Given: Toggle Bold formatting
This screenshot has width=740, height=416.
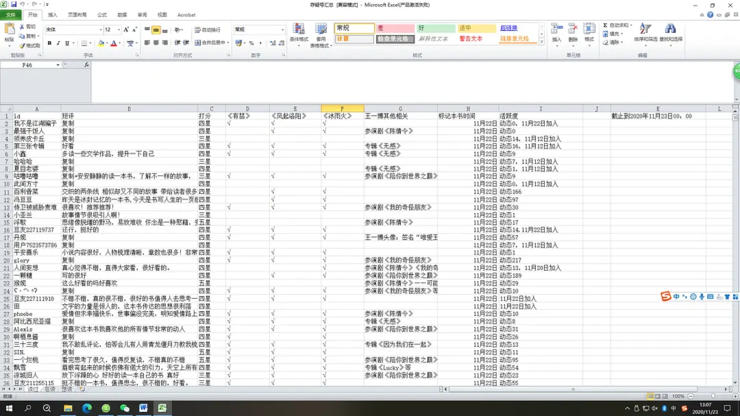Looking at the screenshot, I should (50, 43).
